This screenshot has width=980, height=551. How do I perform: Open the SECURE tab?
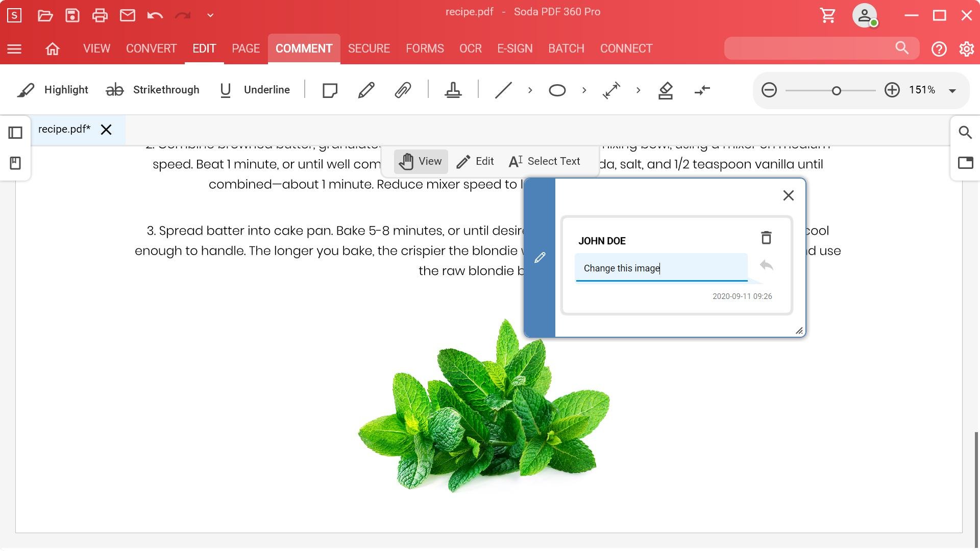point(369,48)
